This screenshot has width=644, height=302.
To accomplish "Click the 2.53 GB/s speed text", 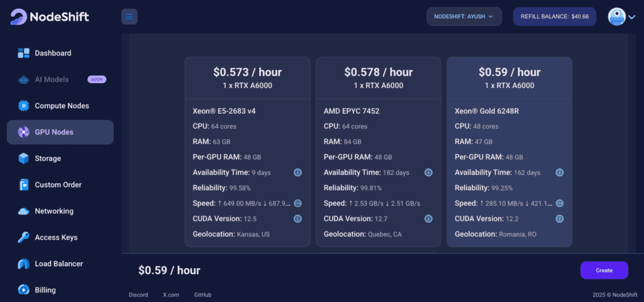I will tap(366, 203).
